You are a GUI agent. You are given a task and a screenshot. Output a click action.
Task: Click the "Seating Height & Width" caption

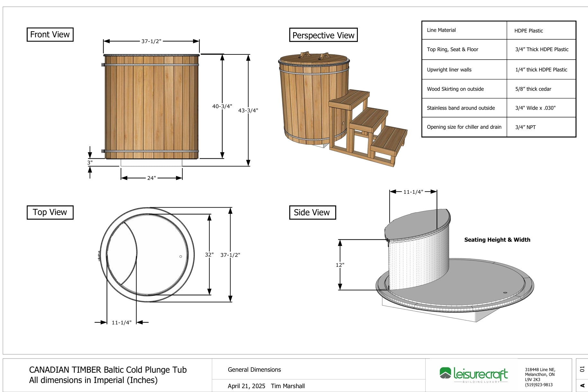coord(497,240)
